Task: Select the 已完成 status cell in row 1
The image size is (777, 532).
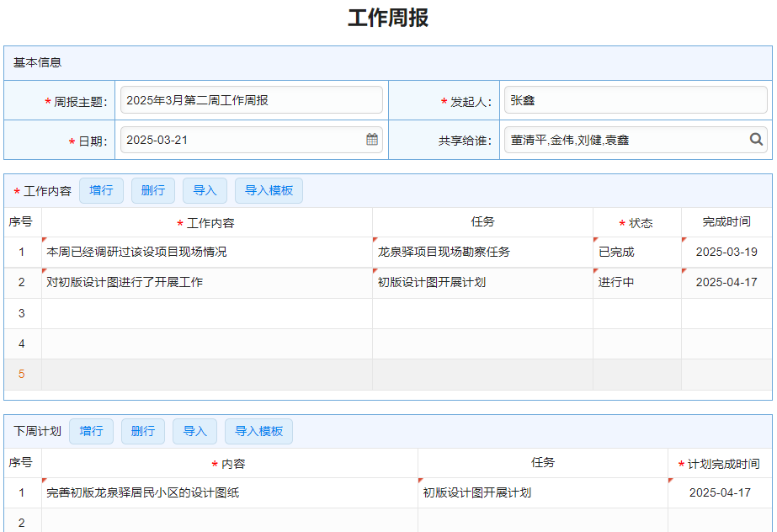Action: (x=636, y=252)
